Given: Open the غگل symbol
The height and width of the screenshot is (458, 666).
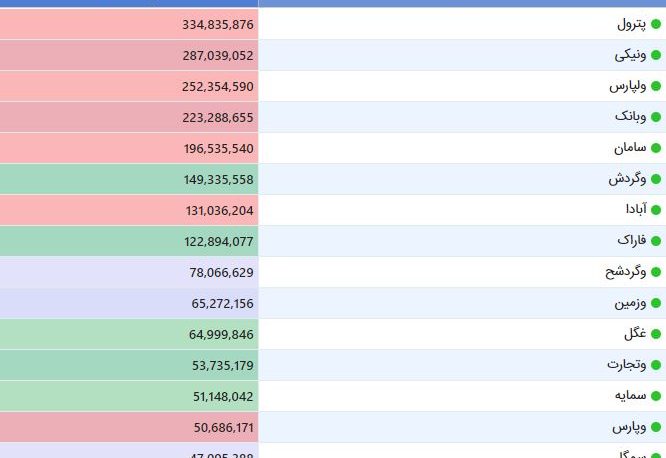Looking at the screenshot, I should click(x=635, y=334).
